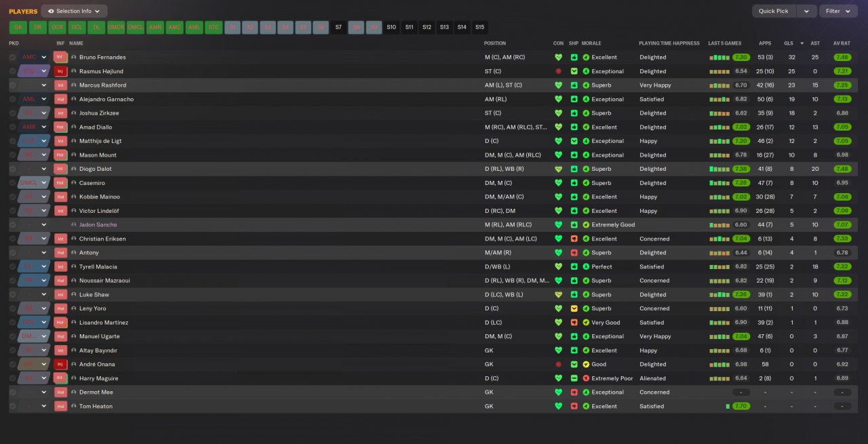Click Diogo Dalot's yellow-green condition heart
The width and height of the screenshot is (868, 444).
click(558, 169)
